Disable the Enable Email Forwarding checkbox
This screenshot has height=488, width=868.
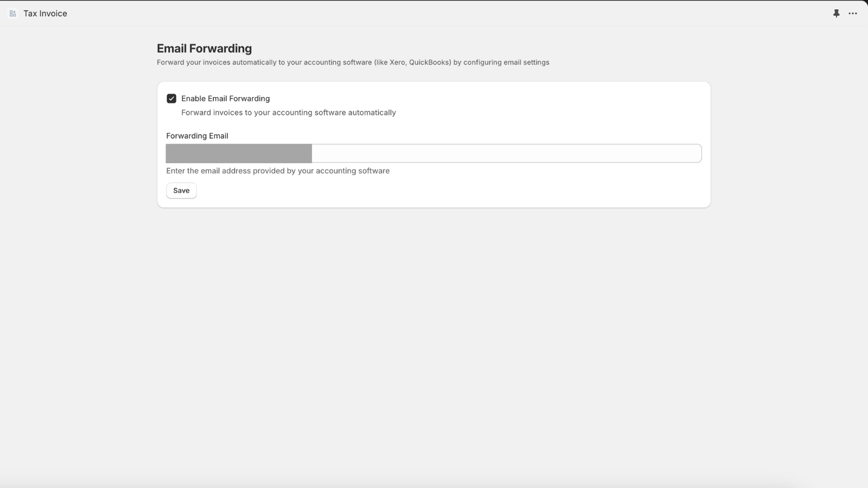coord(171,98)
